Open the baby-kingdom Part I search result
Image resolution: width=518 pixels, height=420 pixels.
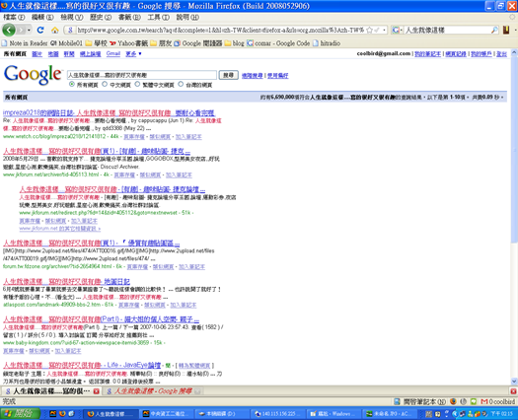101,319
